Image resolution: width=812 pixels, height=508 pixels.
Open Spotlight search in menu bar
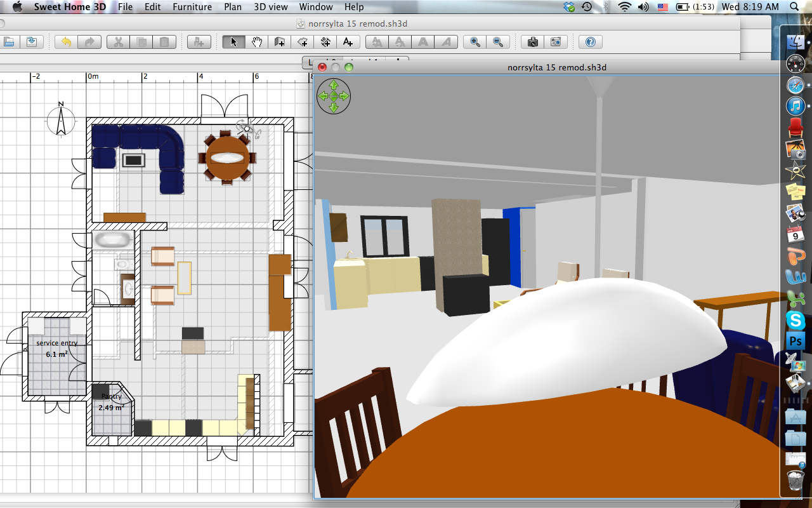tap(795, 7)
